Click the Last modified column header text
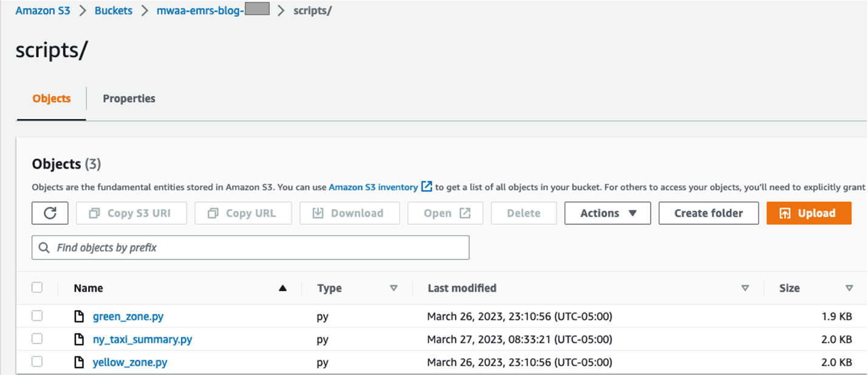 tap(462, 288)
